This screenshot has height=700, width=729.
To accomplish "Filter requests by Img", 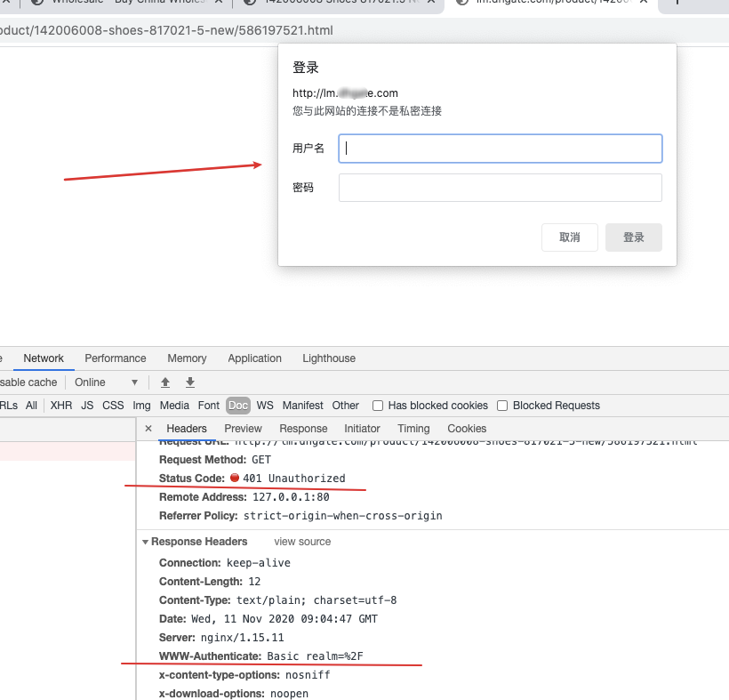I will (x=142, y=406).
